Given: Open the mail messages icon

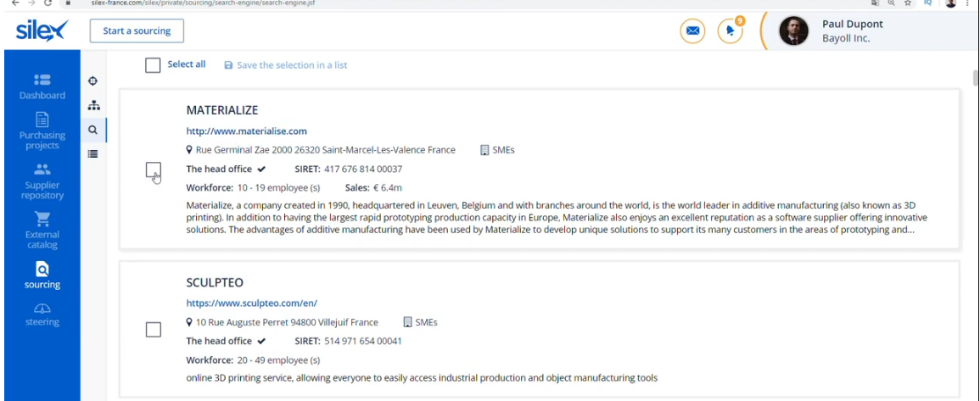Looking at the screenshot, I should coord(692,31).
